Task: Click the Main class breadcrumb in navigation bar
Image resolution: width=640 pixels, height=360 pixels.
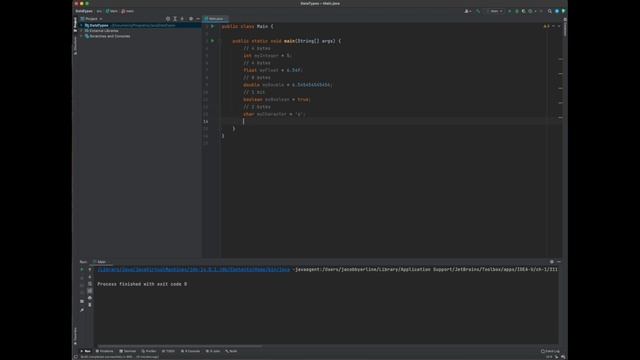Action: tap(111, 11)
